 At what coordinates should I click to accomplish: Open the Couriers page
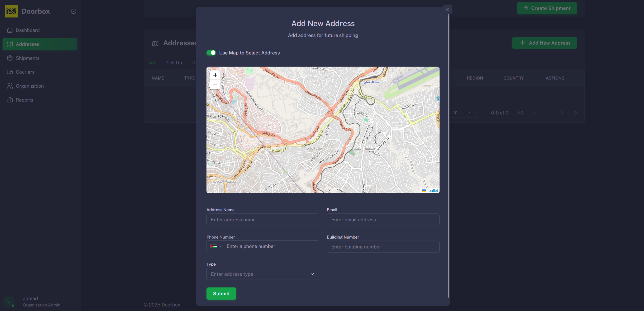tap(25, 72)
